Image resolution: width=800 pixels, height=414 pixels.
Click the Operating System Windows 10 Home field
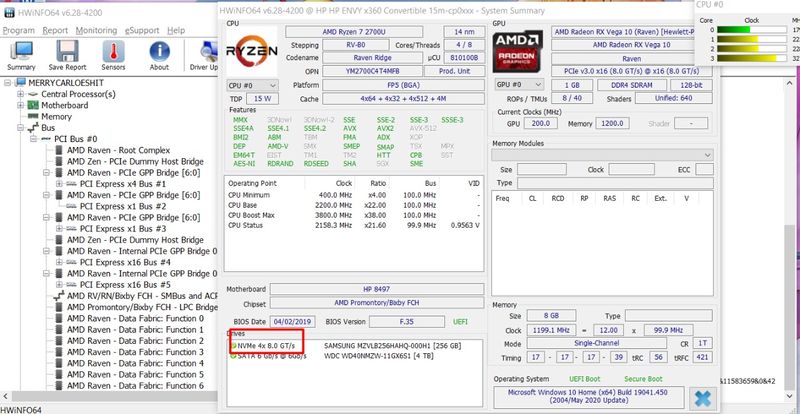click(589, 397)
